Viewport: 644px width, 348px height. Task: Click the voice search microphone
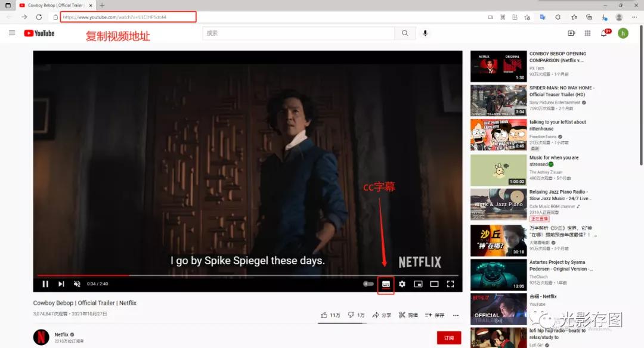pyautogui.click(x=425, y=33)
